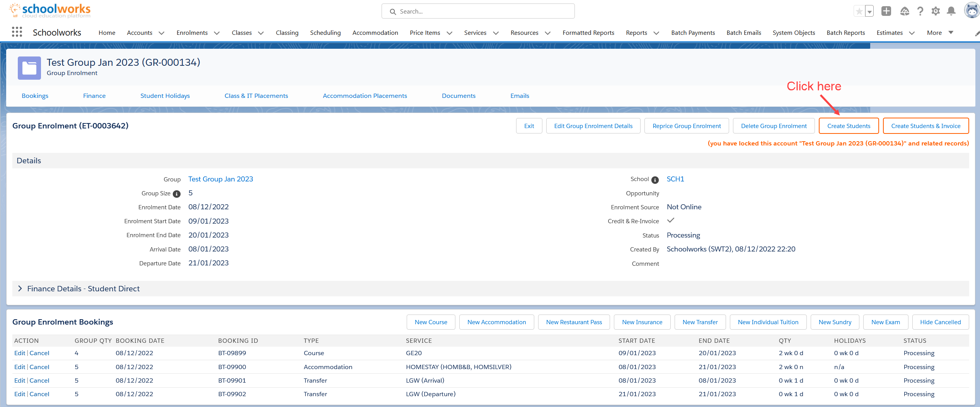Screen dimensions: 980x407
Task: Open the Accounts dropdown arrow
Action: (x=162, y=33)
